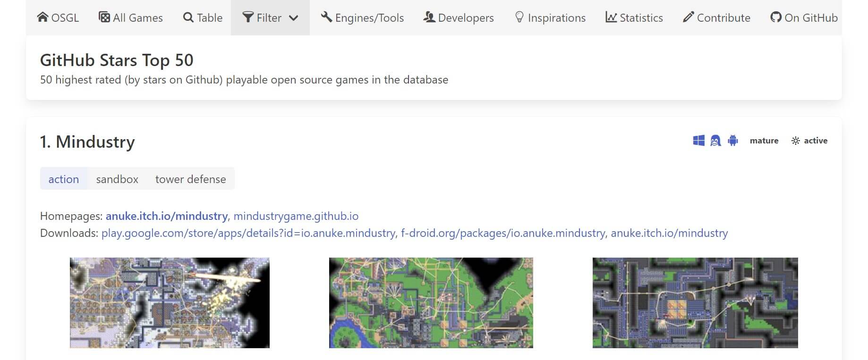Select the sandbox tag
The image size is (868, 360).
point(117,179)
